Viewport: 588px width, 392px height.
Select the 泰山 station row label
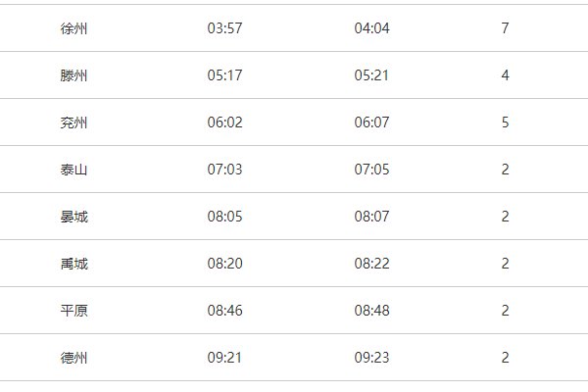point(73,170)
